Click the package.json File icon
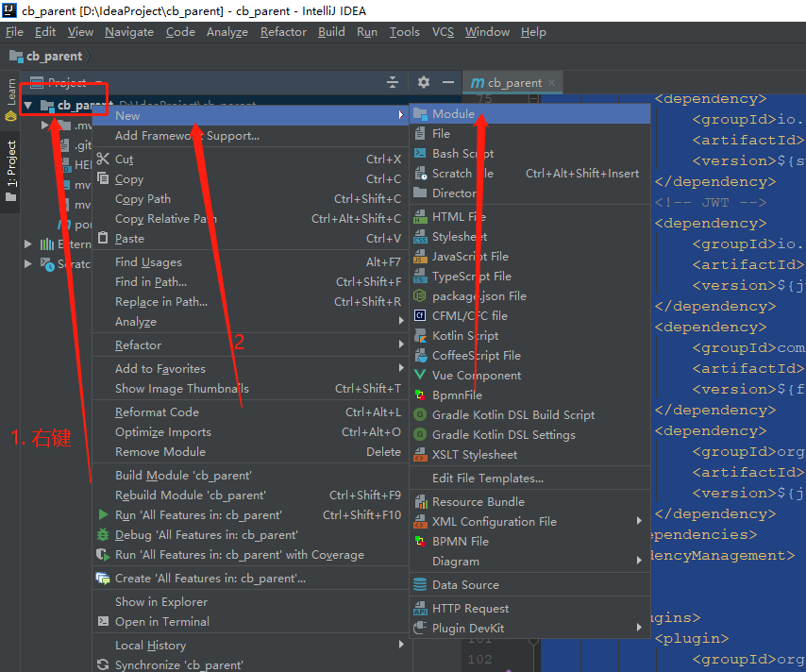 pyautogui.click(x=420, y=296)
